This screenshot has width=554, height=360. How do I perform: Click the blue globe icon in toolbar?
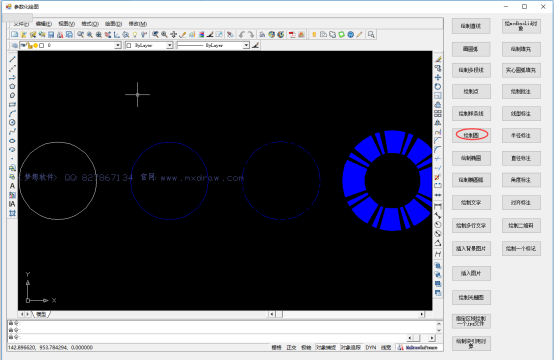pyautogui.click(x=350, y=34)
